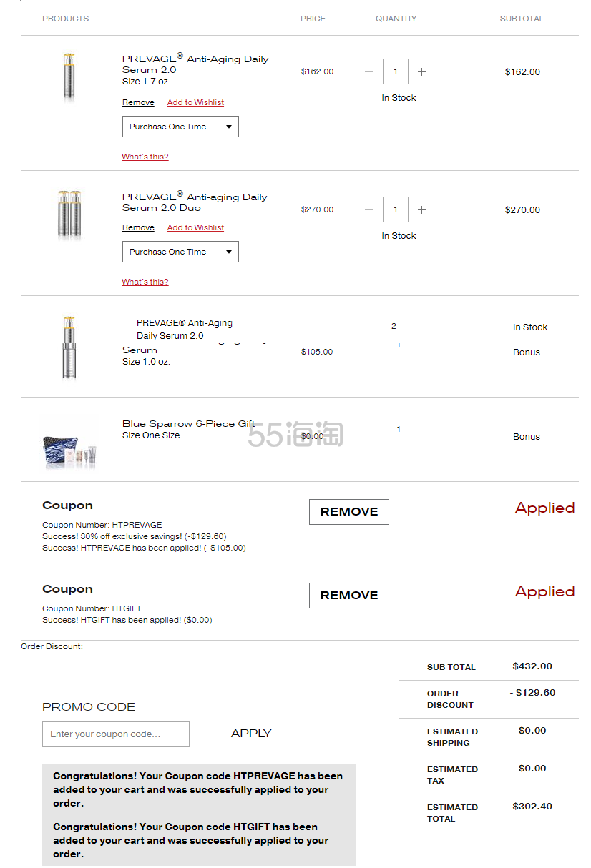Focus the coupon code input field

coord(116,734)
